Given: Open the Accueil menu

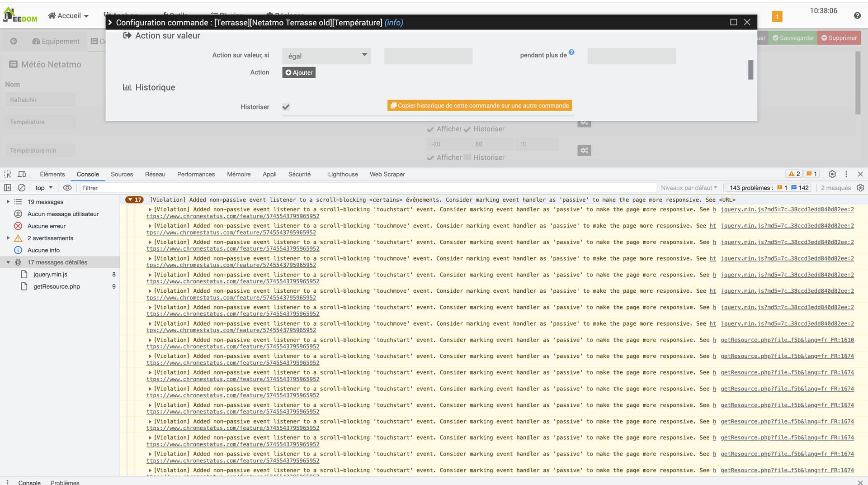Looking at the screenshot, I should click(68, 15).
